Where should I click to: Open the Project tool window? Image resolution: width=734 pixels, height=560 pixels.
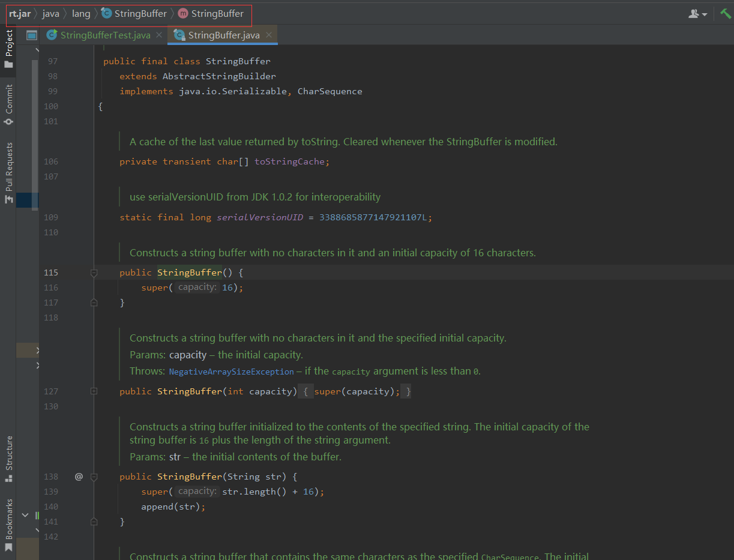(x=9, y=49)
